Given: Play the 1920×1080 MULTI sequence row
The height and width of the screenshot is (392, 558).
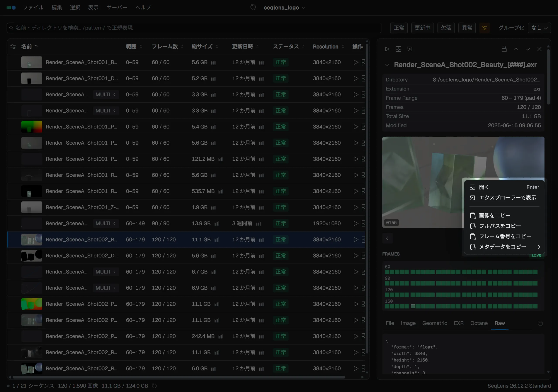Looking at the screenshot, I should point(356,223).
